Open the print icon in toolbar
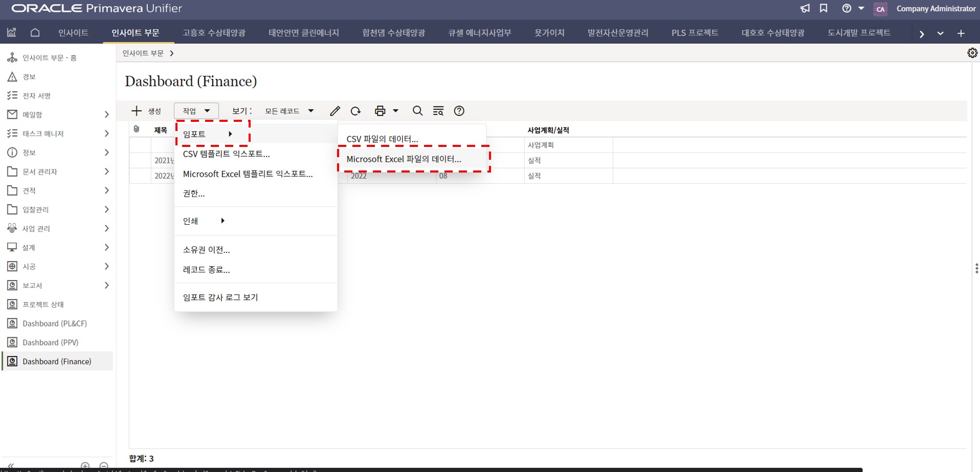 (380, 111)
